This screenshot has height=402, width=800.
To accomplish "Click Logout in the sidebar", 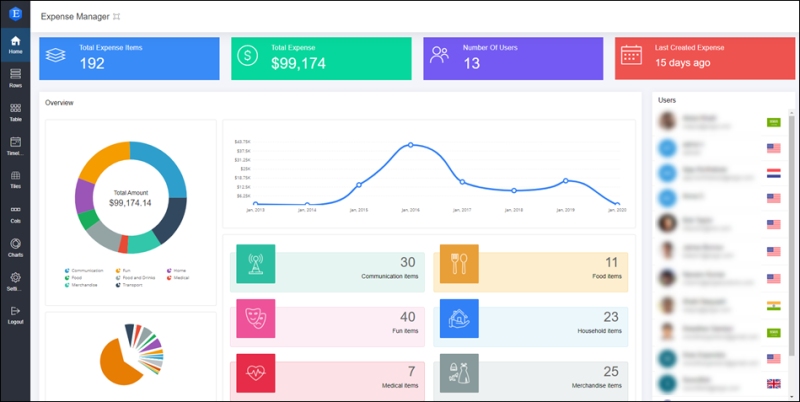I will [x=15, y=315].
